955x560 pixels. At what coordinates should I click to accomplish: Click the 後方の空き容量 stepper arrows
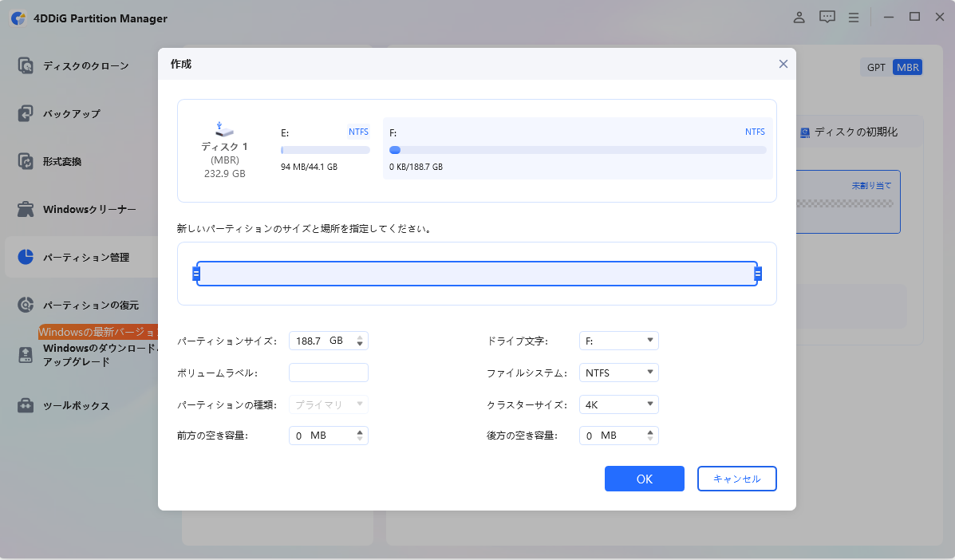pos(650,436)
